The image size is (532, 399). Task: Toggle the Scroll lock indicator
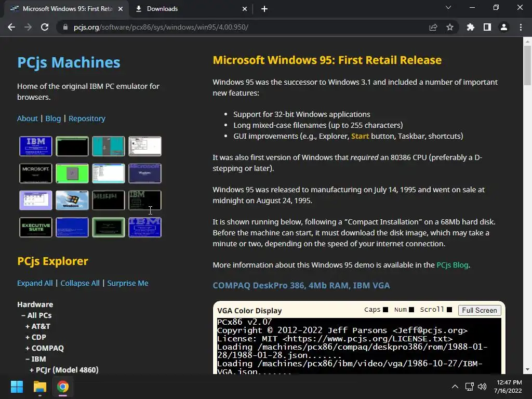click(449, 310)
